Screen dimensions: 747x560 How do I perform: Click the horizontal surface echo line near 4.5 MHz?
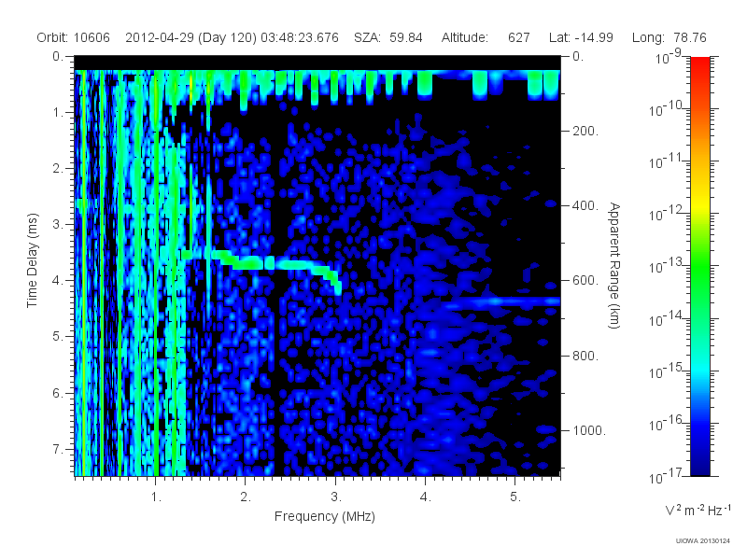[500, 301]
